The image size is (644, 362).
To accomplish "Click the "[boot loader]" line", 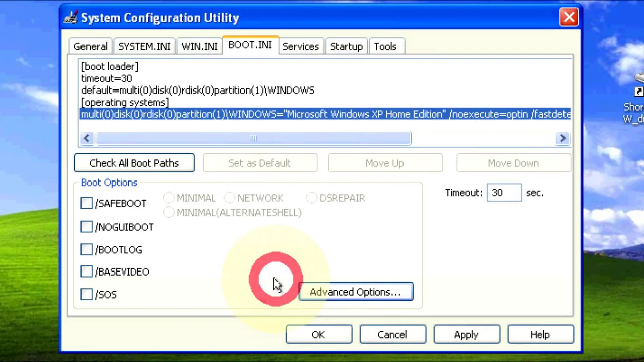I will (110, 66).
